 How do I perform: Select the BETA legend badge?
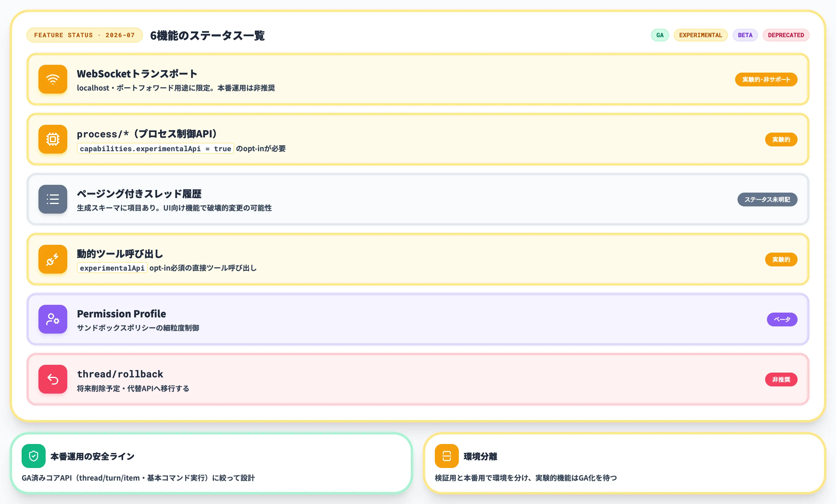pyautogui.click(x=745, y=35)
